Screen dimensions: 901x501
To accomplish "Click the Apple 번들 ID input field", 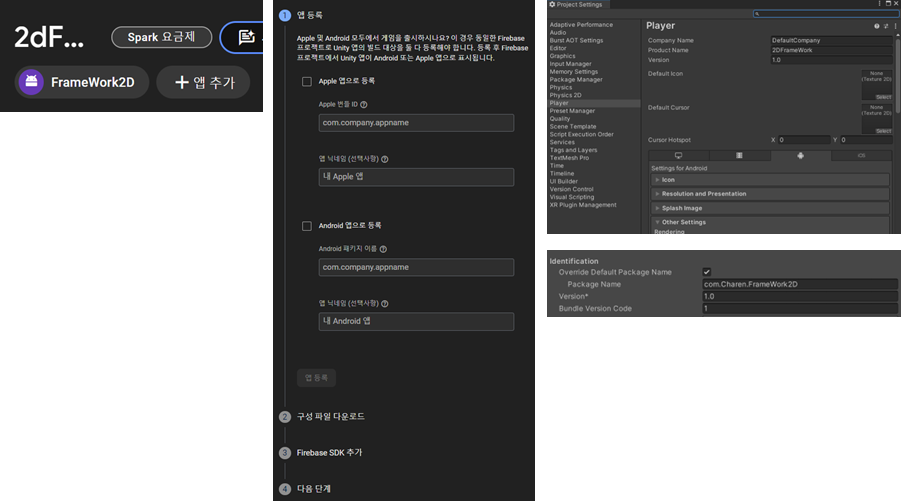I will coord(416,123).
